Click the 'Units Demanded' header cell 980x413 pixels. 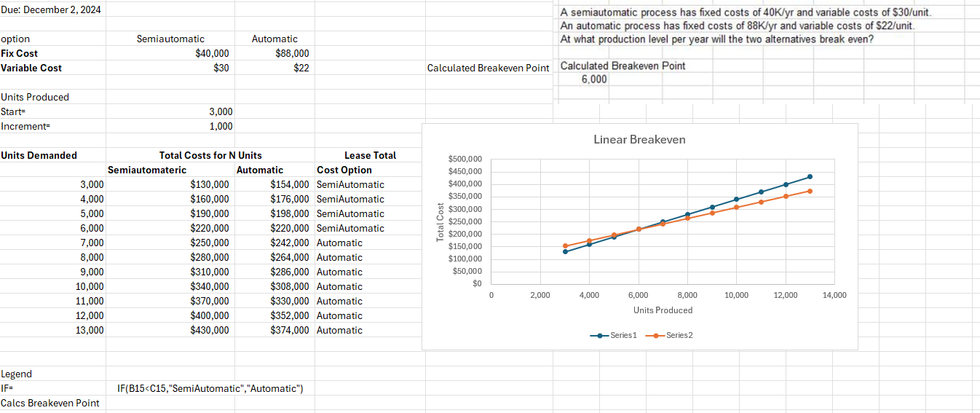pyautogui.click(x=39, y=155)
